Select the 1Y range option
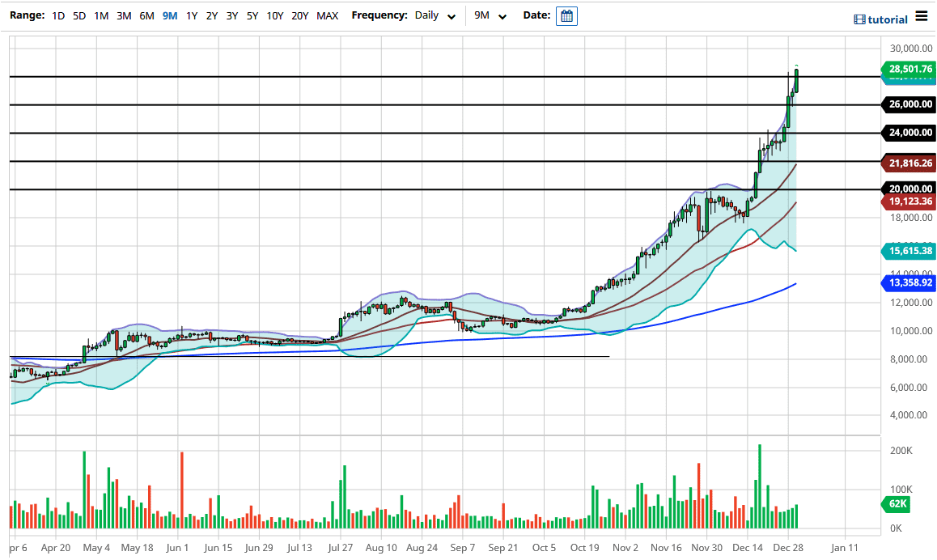 coord(191,16)
